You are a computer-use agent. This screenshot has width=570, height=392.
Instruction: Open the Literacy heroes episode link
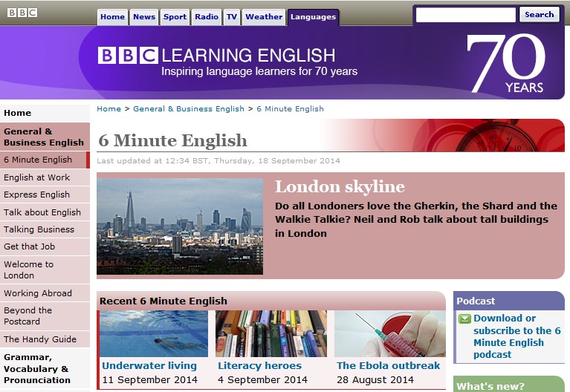(259, 365)
